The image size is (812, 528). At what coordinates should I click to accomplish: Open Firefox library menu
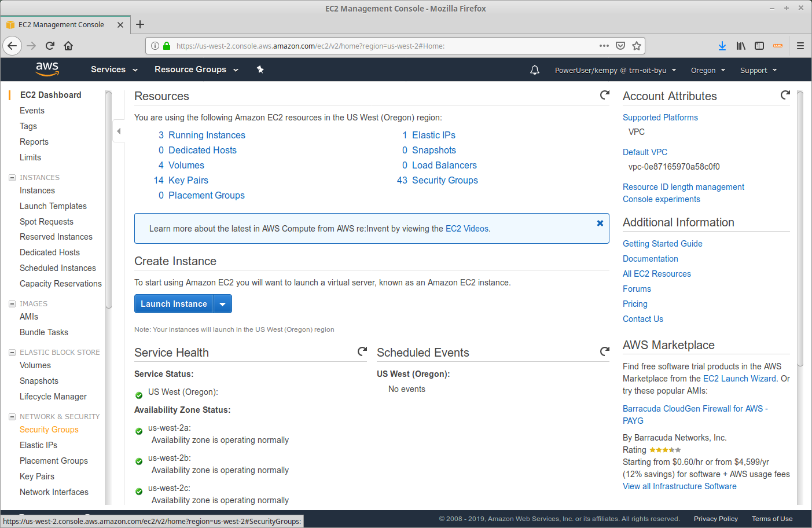pos(741,46)
